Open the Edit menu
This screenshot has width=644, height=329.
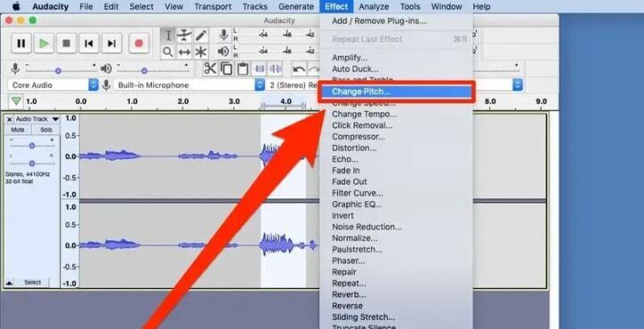click(111, 6)
